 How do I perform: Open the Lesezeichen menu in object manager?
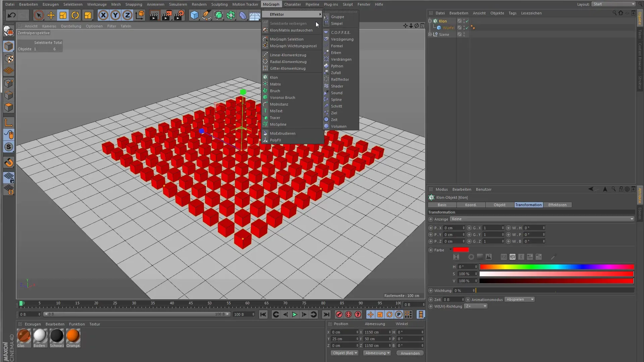tap(531, 13)
